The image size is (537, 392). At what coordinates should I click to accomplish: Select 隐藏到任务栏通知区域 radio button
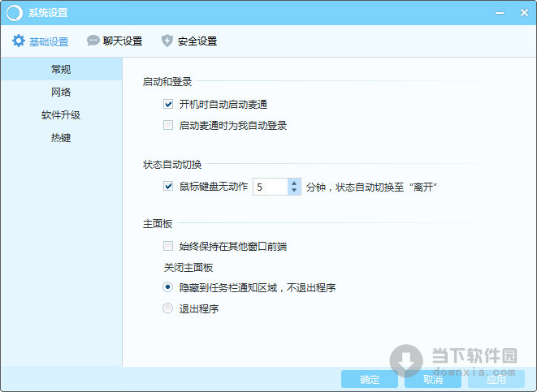(168, 287)
